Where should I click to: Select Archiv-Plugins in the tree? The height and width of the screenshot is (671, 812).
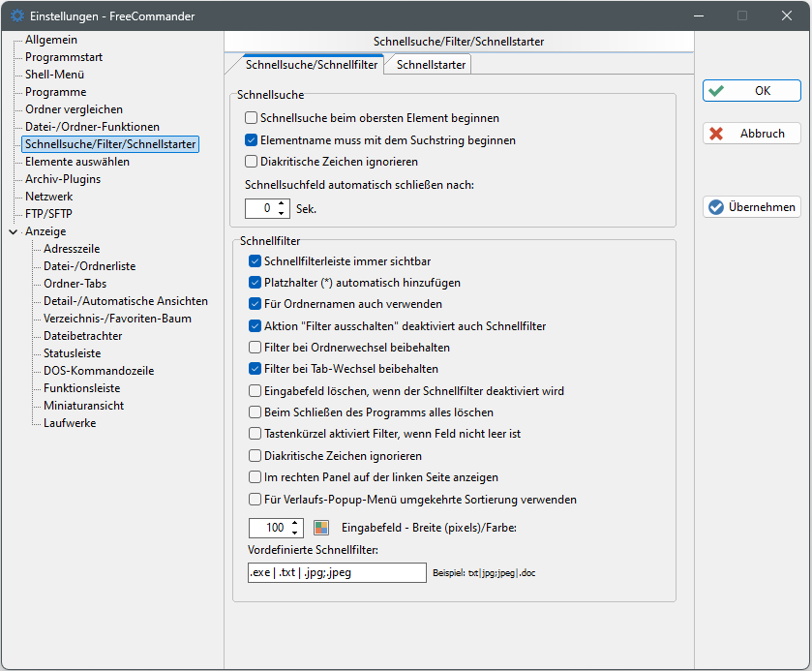[63, 179]
